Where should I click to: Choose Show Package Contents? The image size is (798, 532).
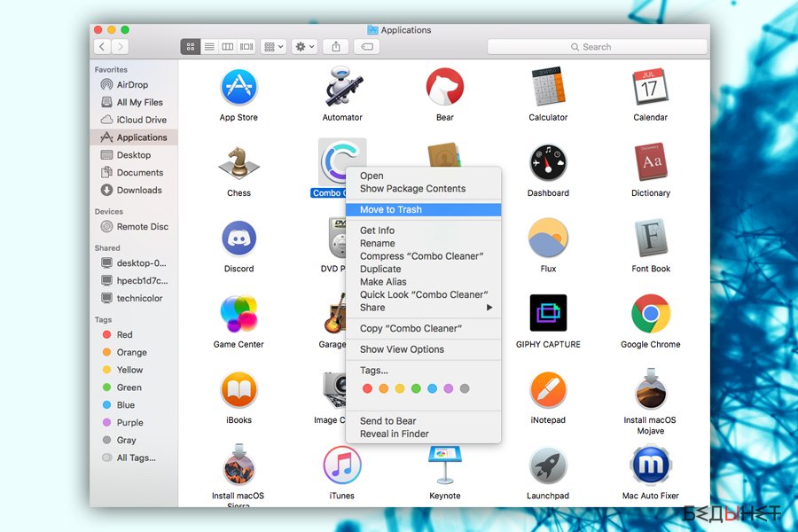(423, 188)
